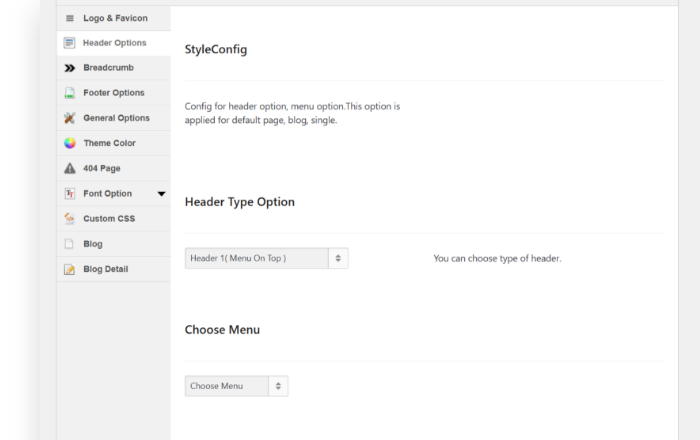Select the Font Option menu item
Image resolution: width=700 pixels, height=440 pixels.
pos(114,193)
